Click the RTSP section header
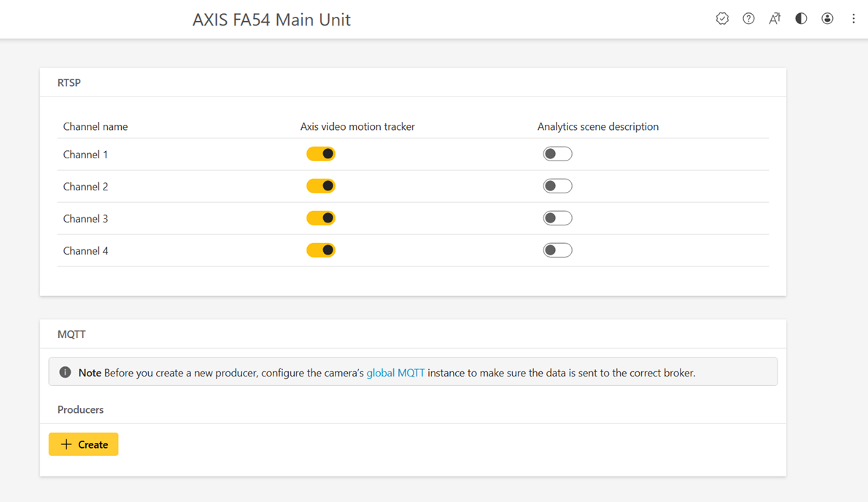This screenshot has width=868, height=502. pos(69,82)
